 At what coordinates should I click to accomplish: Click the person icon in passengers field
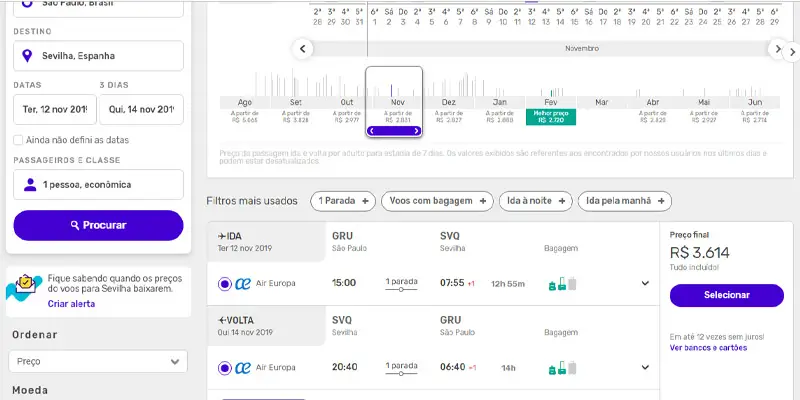(x=30, y=185)
